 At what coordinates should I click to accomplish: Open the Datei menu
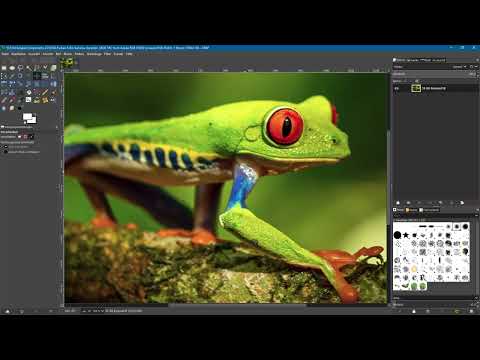[5, 54]
